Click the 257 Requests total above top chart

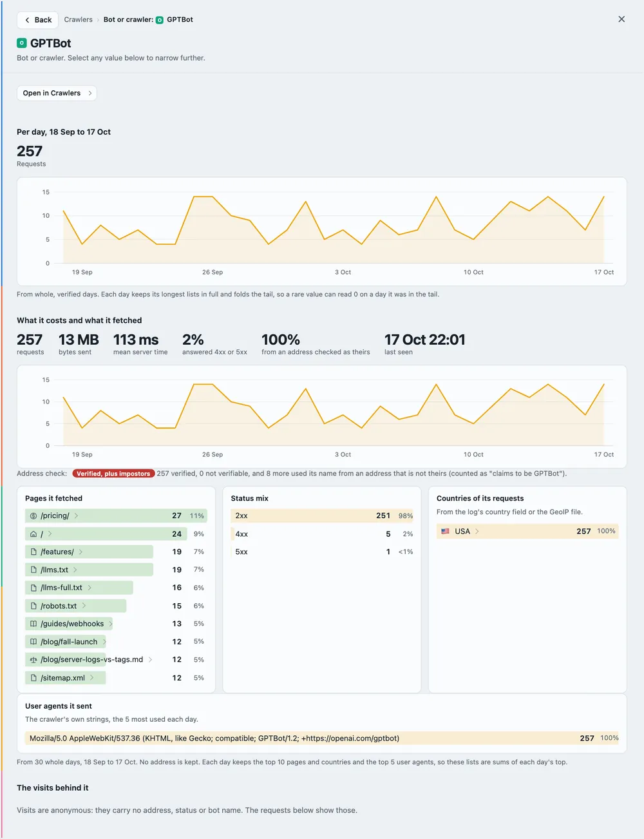[30, 151]
